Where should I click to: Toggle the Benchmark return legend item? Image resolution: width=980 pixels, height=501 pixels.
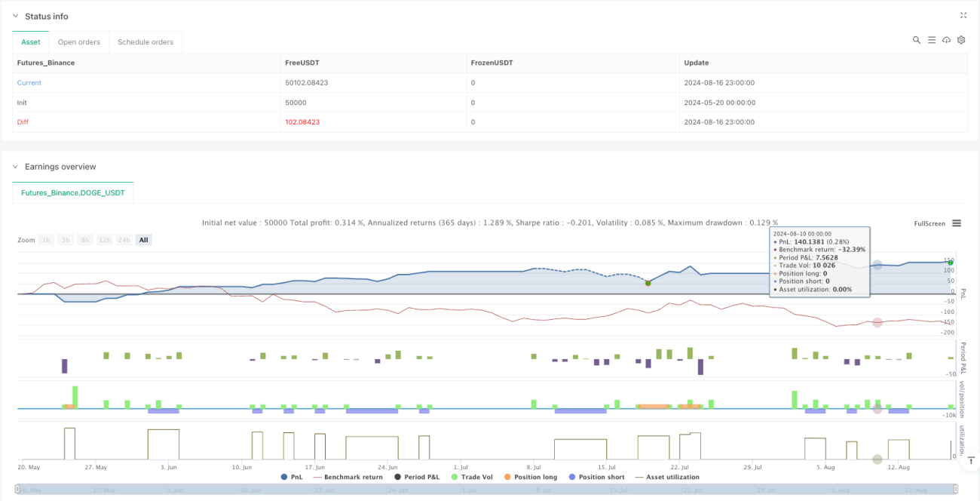click(x=348, y=477)
